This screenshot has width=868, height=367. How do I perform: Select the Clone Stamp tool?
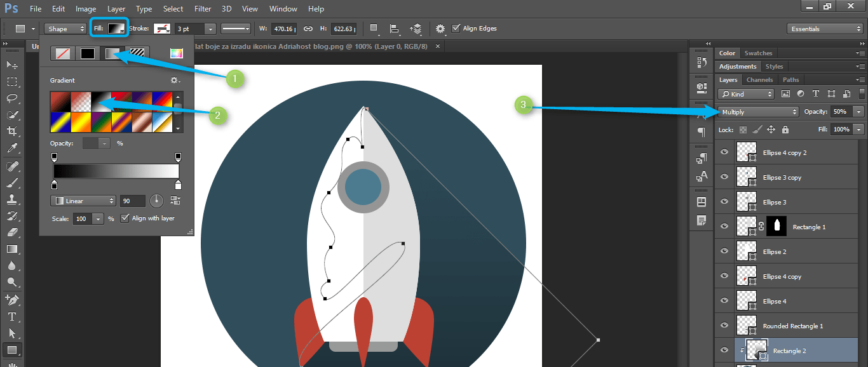11,199
